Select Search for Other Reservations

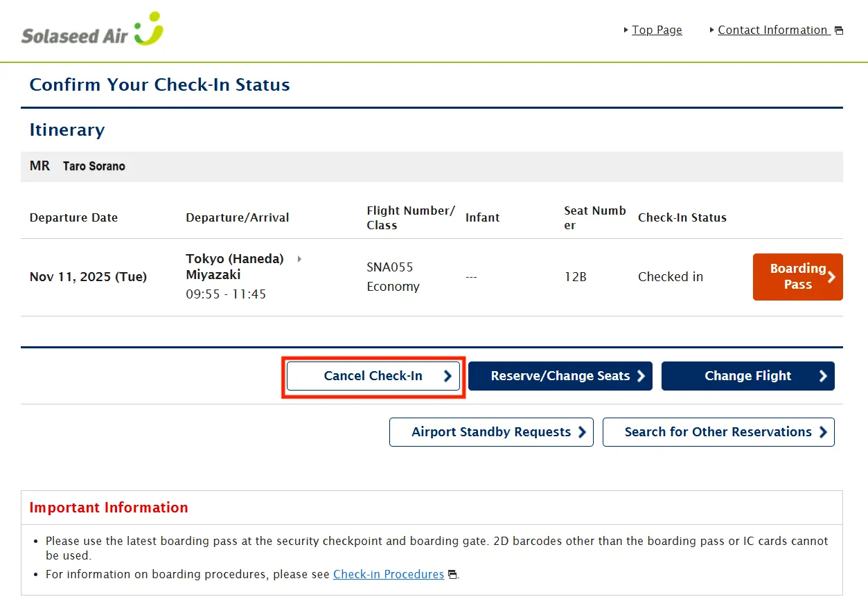pyautogui.click(x=718, y=432)
